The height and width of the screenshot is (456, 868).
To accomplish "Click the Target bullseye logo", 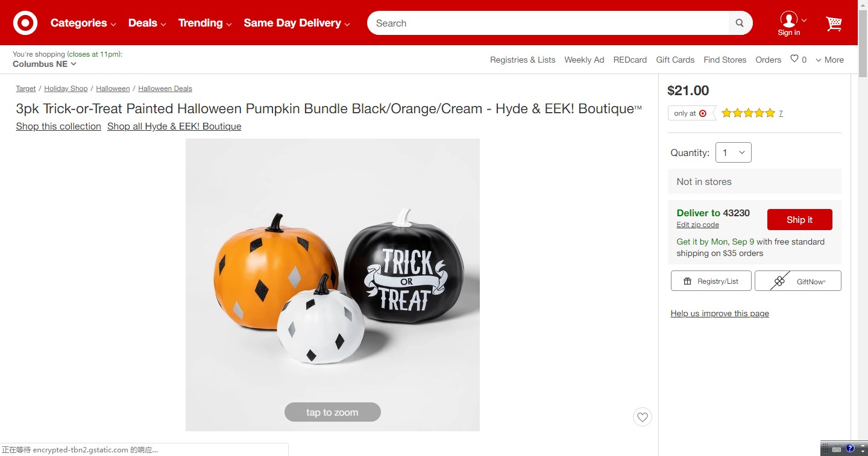I will point(25,23).
